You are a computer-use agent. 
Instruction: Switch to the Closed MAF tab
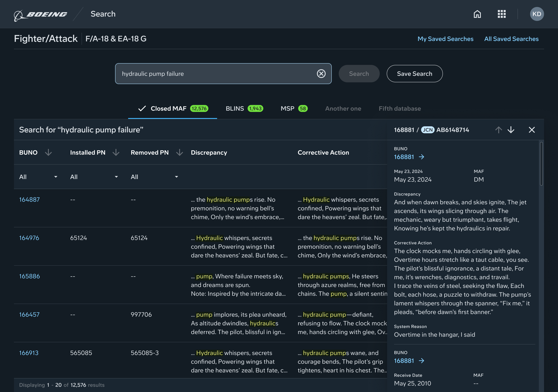pos(173,109)
